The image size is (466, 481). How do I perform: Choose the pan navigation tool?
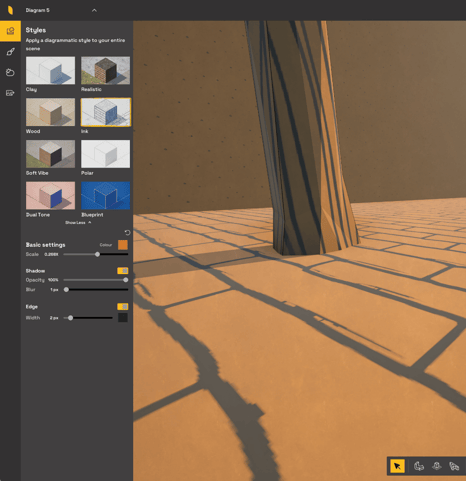coord(437,466)
